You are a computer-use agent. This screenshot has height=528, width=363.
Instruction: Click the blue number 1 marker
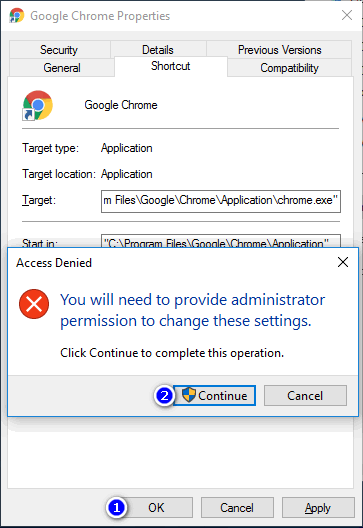tap(117, 507)
